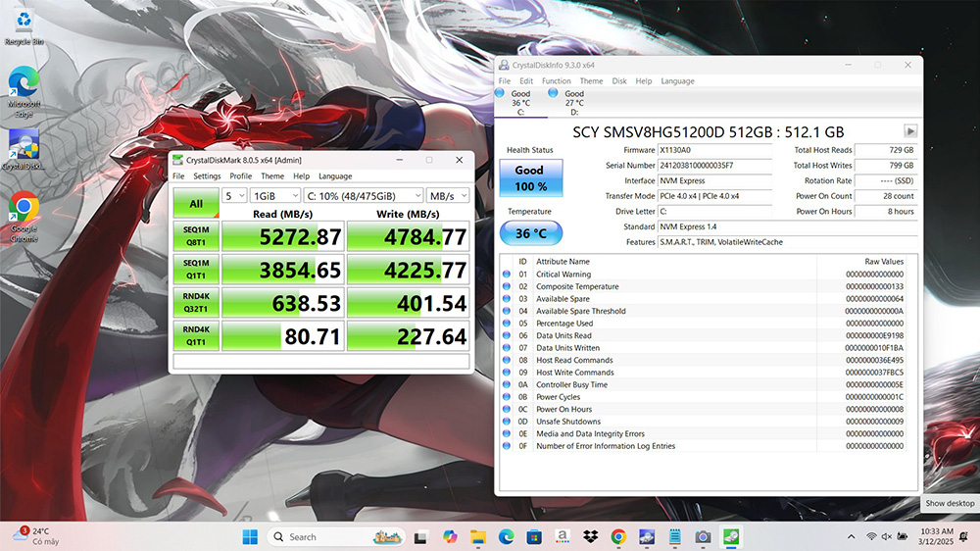980x551 pixels.
Task: Click the Power On Count value field
Action: 886,196
